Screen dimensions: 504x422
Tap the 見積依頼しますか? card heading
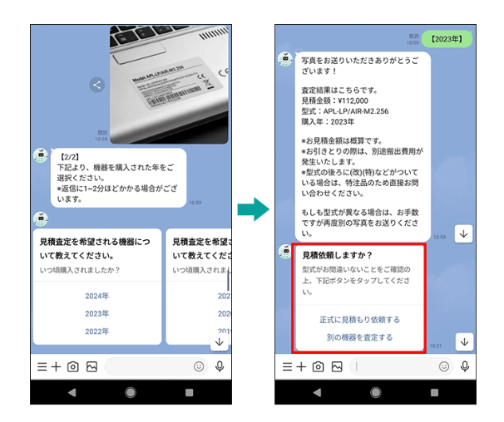[x=338, y=255]
